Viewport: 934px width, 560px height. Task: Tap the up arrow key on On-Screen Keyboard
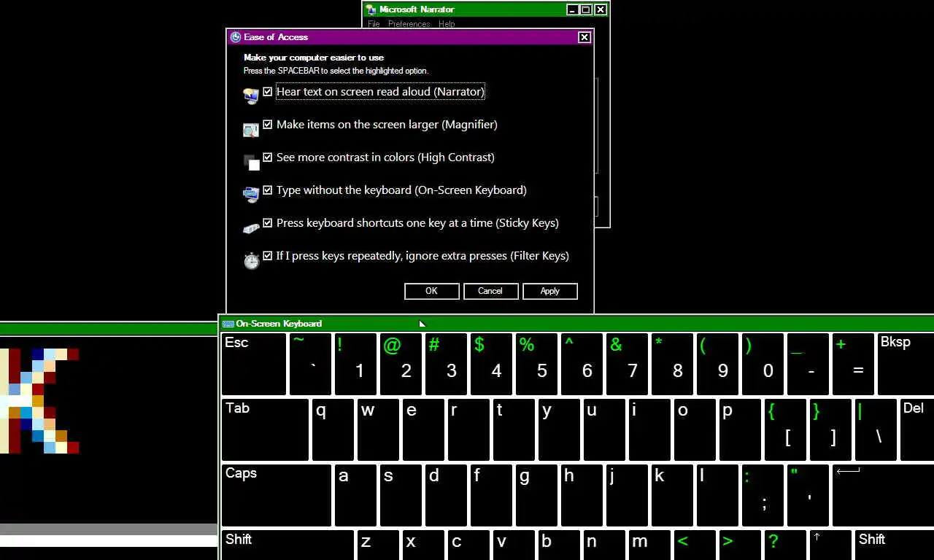pos(830,545)
